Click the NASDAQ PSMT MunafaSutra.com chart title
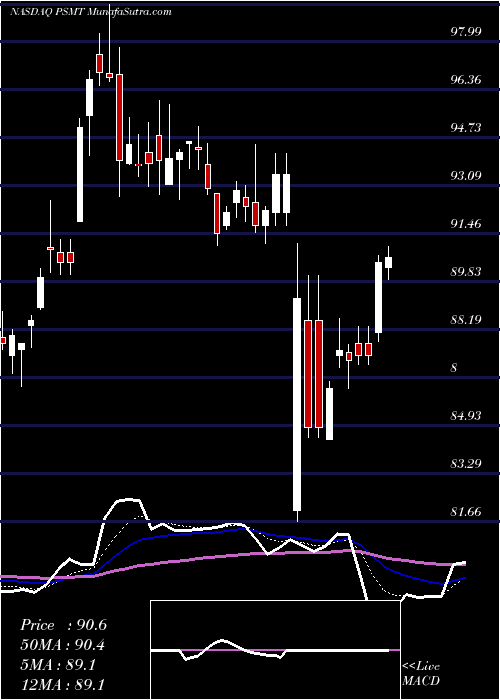This screenshot has height=700, width=500. [91, 12]
